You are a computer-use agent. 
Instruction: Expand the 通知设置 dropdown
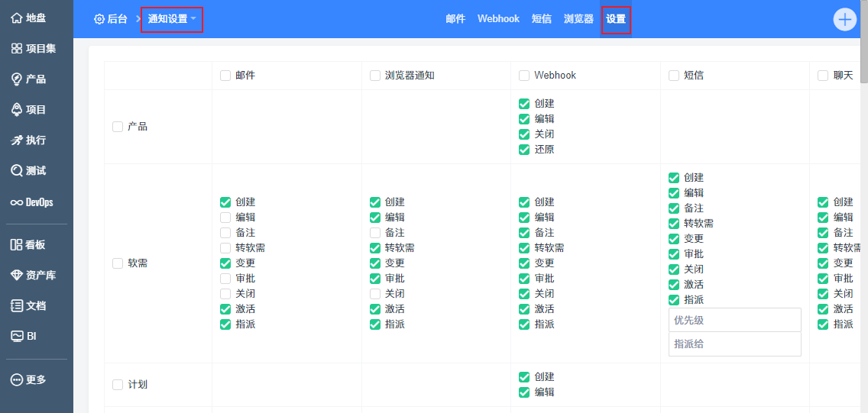(x=172, y=19)
